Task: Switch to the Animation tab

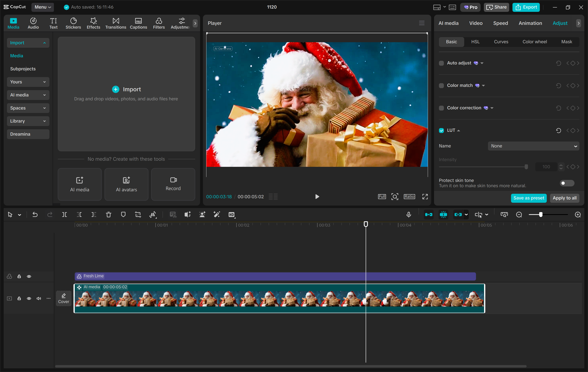Action: tap(530, 23)
